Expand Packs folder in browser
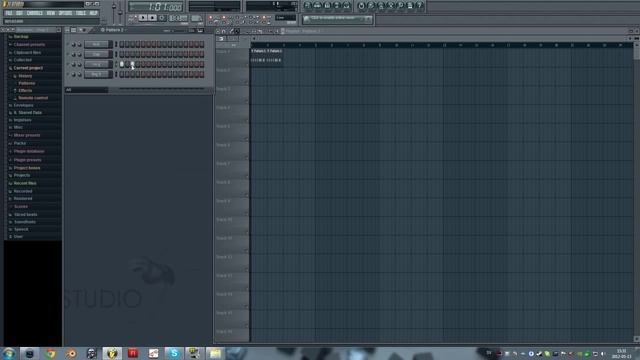Image resolution: width=640 pixels, height=360 pixels. [20, 143]
